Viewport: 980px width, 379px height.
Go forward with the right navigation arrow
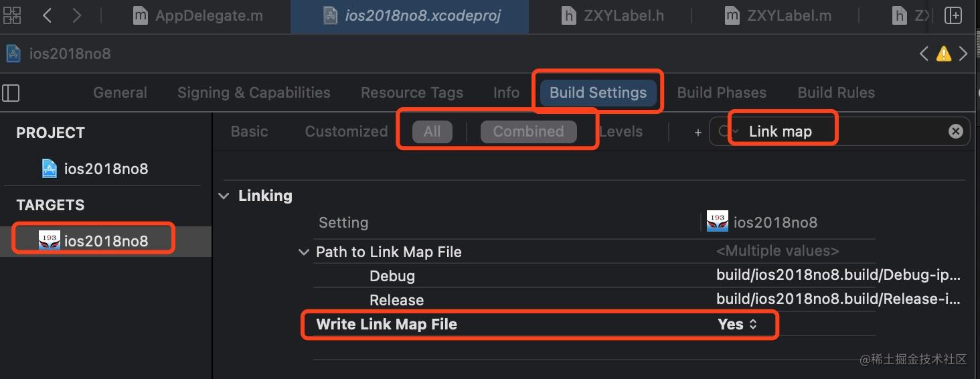(76, 15)
